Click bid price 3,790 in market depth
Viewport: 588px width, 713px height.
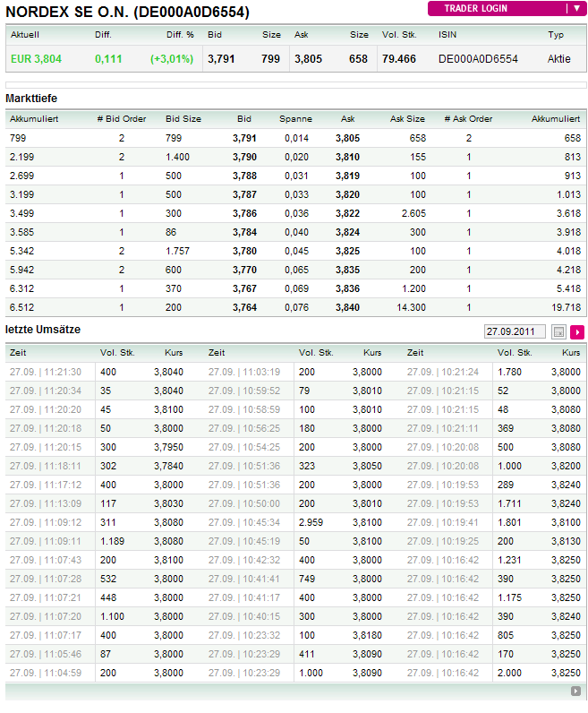244,157
